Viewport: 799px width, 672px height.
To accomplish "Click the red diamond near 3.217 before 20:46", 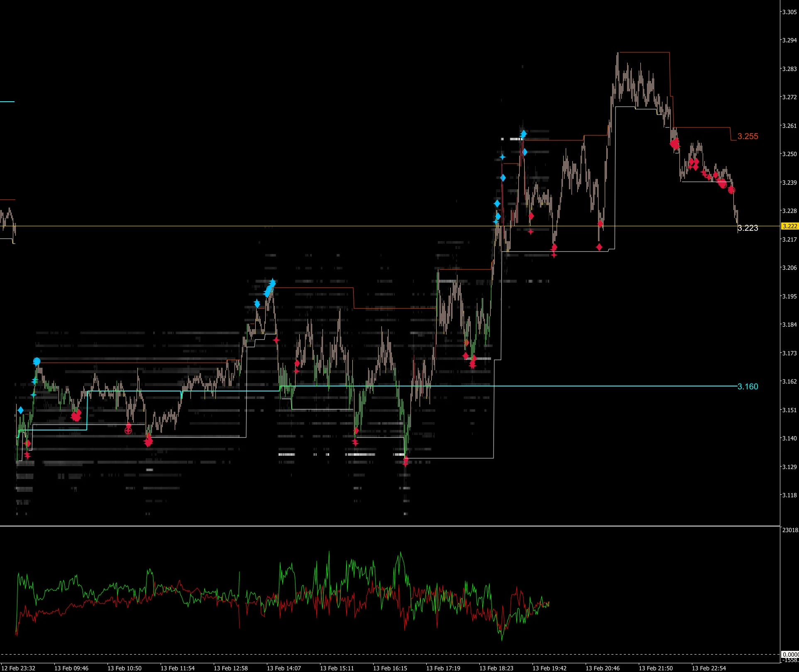I will pos(599,247).
